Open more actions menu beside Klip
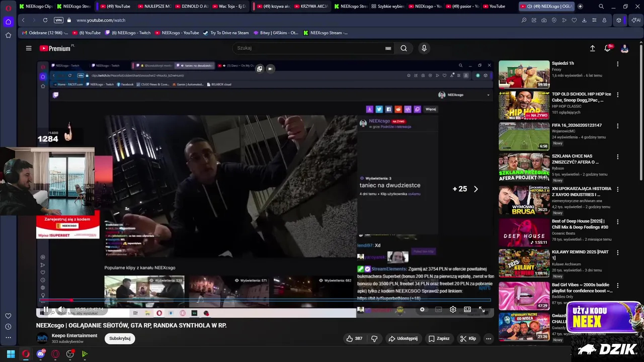The width and height of the screenshot is (644, 362). coord(488,338)
